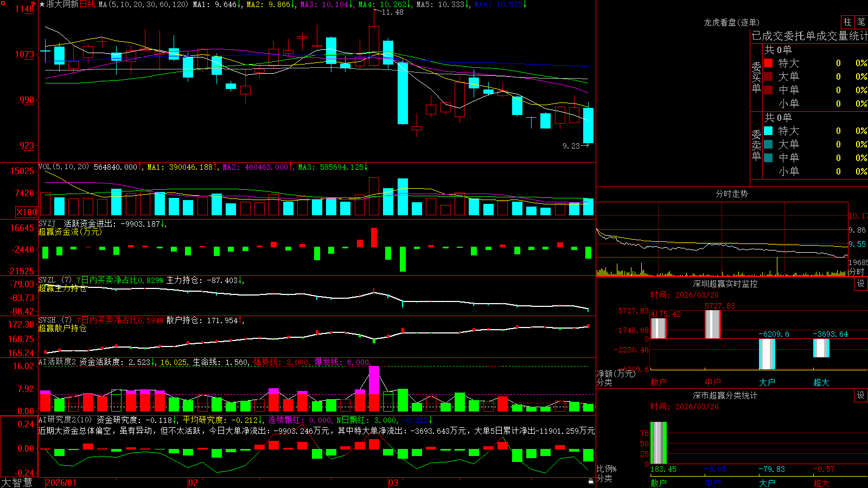Viewport: 868px width, 488px height.
Task: Click the teal 大单 swatch in 委卖单
Action: tap(768, 144)
